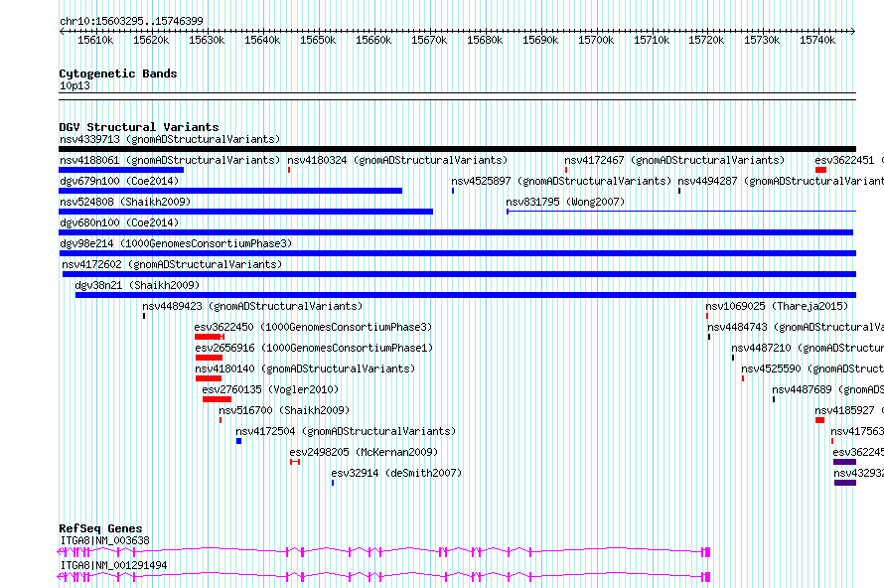This screenshot has width=884, height=588.
Task: Click the 15740k ruler position
Action: (x=817, y=40)
